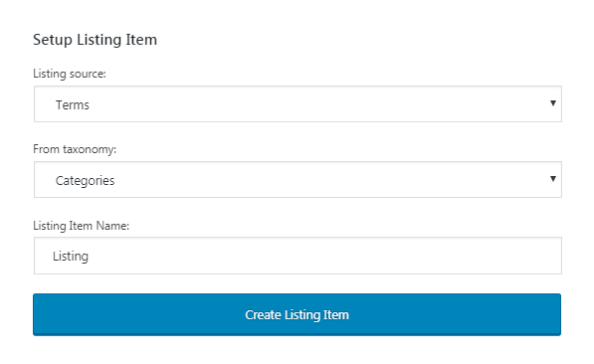Click the Create Listing Item button

pyautogui.click(x=297, y=314)
